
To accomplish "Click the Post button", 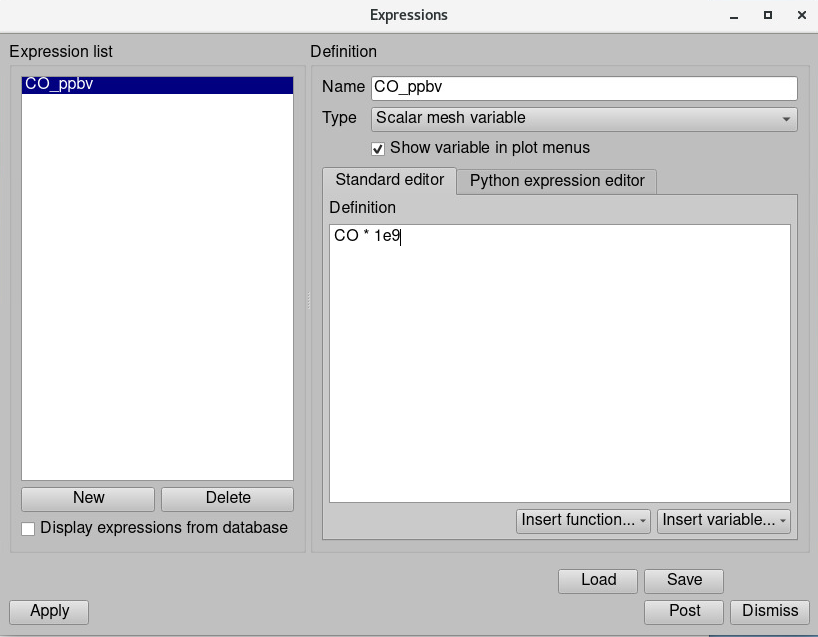I will pos(684,611).
